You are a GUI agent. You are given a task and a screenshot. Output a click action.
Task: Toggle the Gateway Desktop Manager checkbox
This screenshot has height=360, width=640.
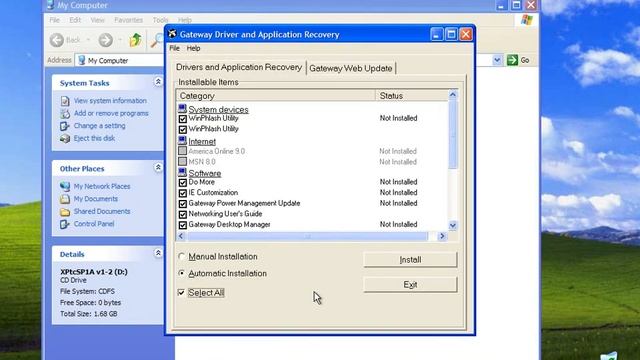pyautogui.click(x=182, y=225)
